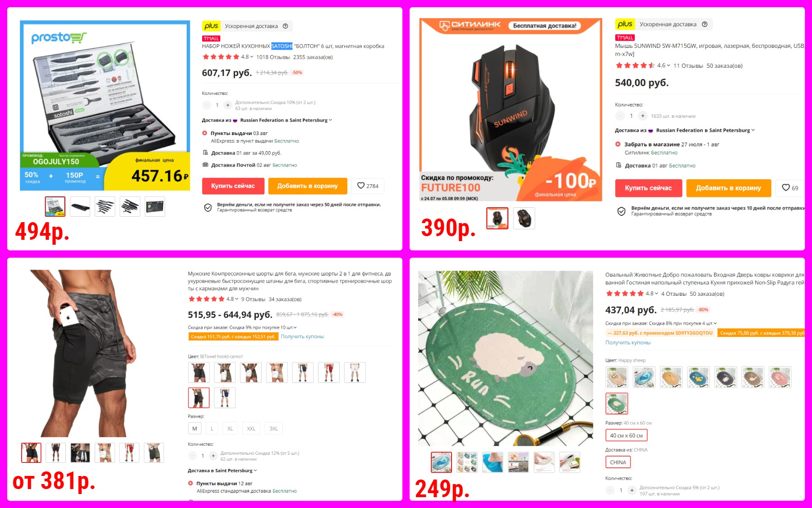Click the shield guarantee icon under the mouse listing
The width and height of the screenshot is (812, 508).
point(621,211)
